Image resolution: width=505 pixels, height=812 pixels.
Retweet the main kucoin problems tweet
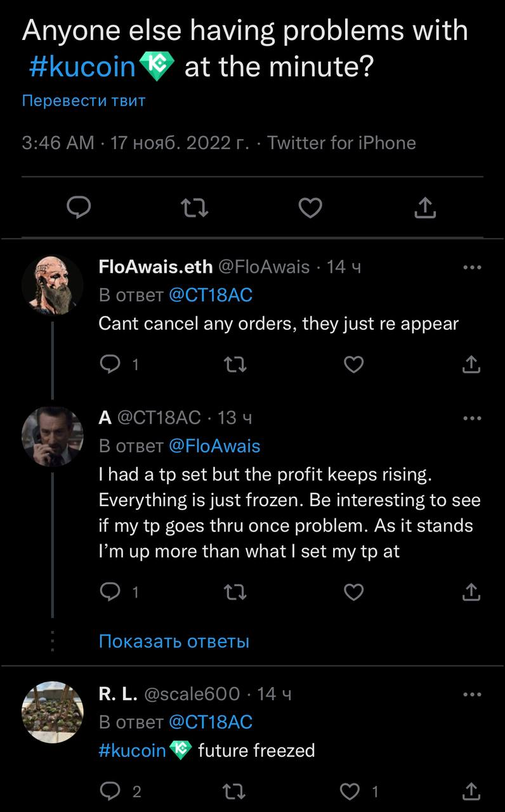click(x=195, y=207)
